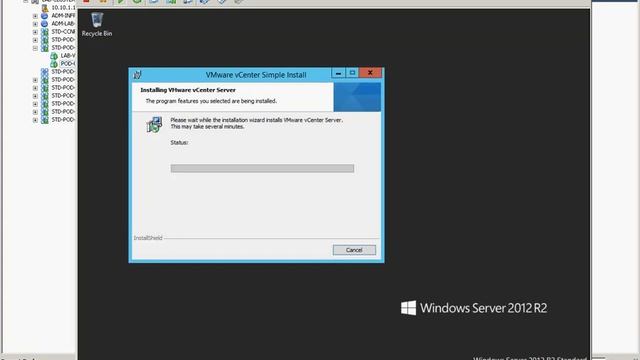Click the 'Status:' label

[x=179, y=142]
